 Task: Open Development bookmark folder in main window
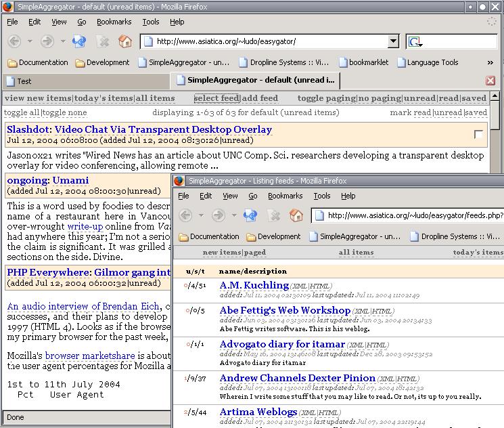102,62
